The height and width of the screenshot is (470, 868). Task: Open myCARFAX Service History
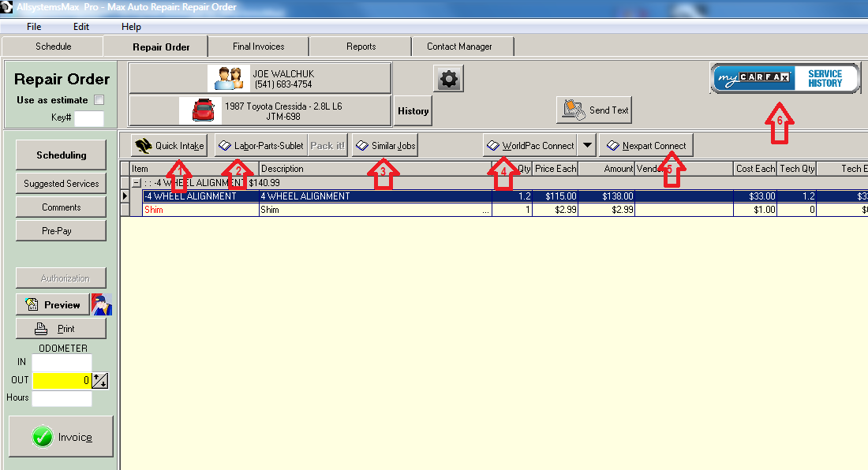pos(784,79)
